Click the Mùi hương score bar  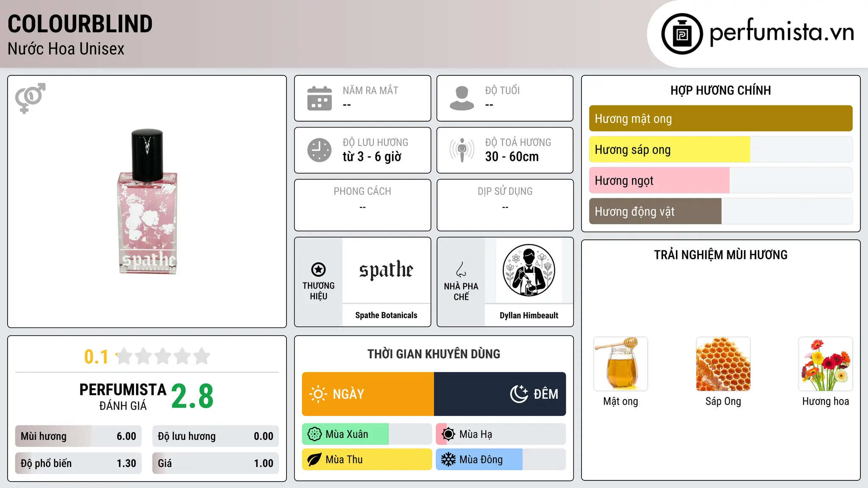coord(78,436)
